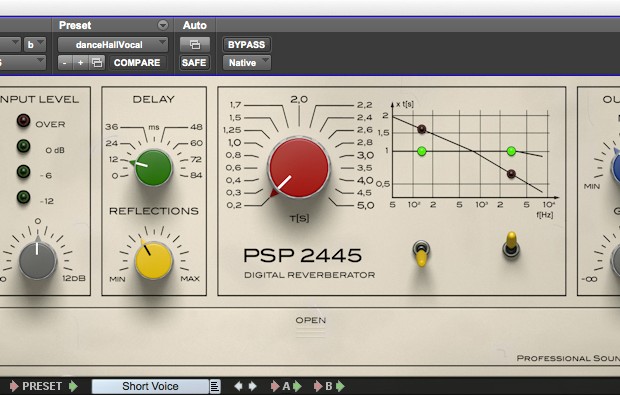Click the red arrow before A
Screen dimensions: 620x395
pyautogui.click(x=275, y=386)
